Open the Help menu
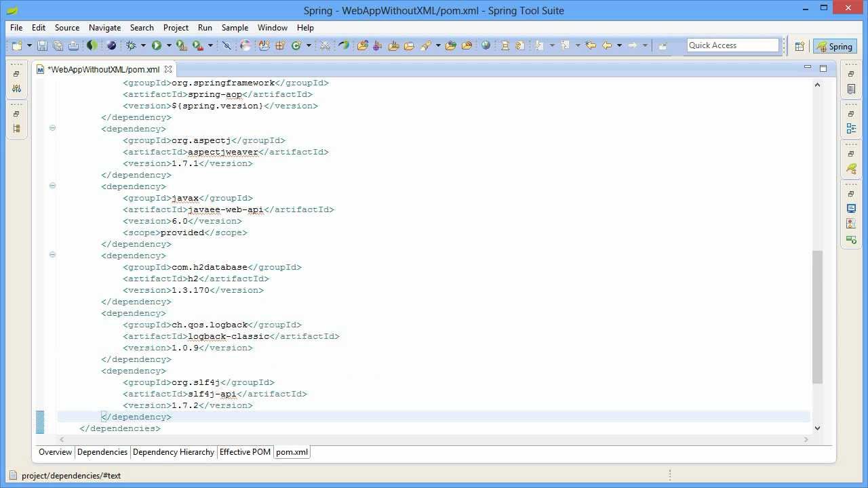Image resolution: width=868 pixels, height=488 pixels. point(305,28)
